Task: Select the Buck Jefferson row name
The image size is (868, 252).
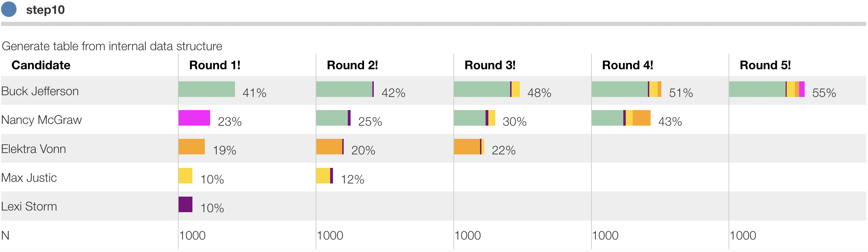Action: (40, 91)
